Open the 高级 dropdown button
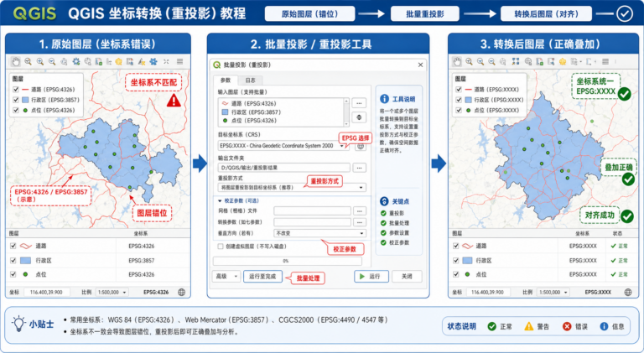 (x=226, y=276)
